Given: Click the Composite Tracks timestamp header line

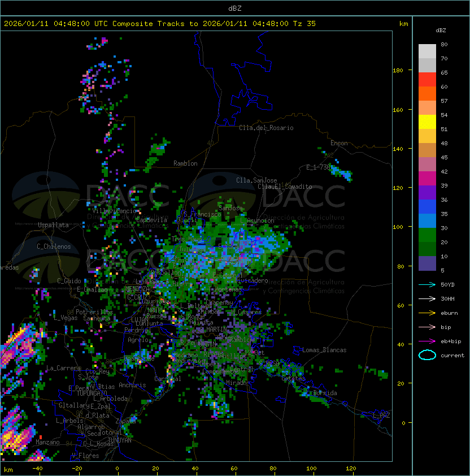Looking at the screenshot, I should pyautogui.click(x=160, y=24).
